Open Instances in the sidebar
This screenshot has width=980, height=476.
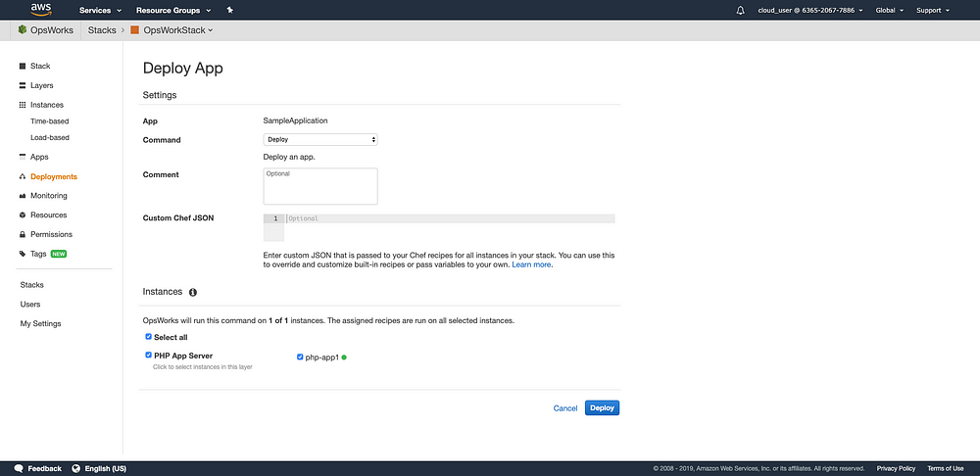(47, 105)
